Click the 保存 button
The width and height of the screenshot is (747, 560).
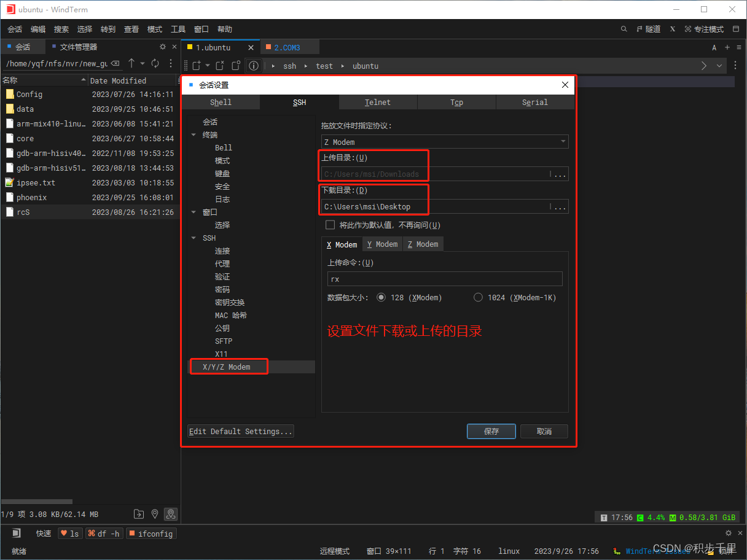point(491,432)
